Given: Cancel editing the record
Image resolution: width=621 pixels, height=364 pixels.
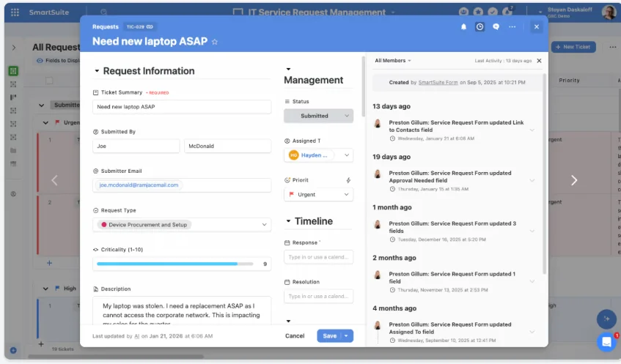Looking at the screenshot, I should 295,336.
